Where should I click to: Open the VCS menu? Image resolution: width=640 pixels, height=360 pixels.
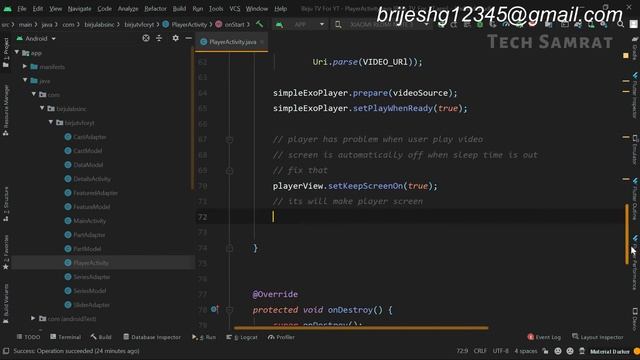point(235,9)
